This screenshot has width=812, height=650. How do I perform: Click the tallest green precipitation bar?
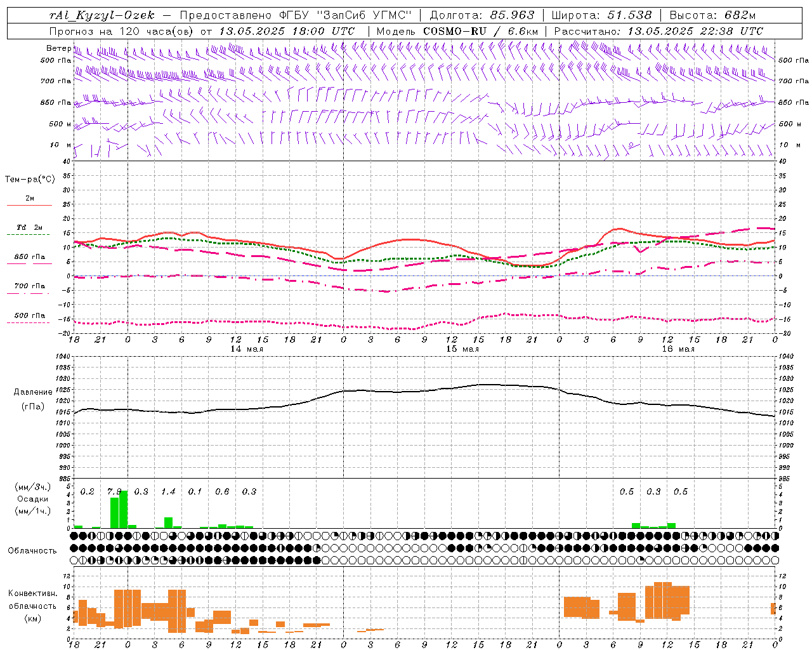[x=123, y=509]
